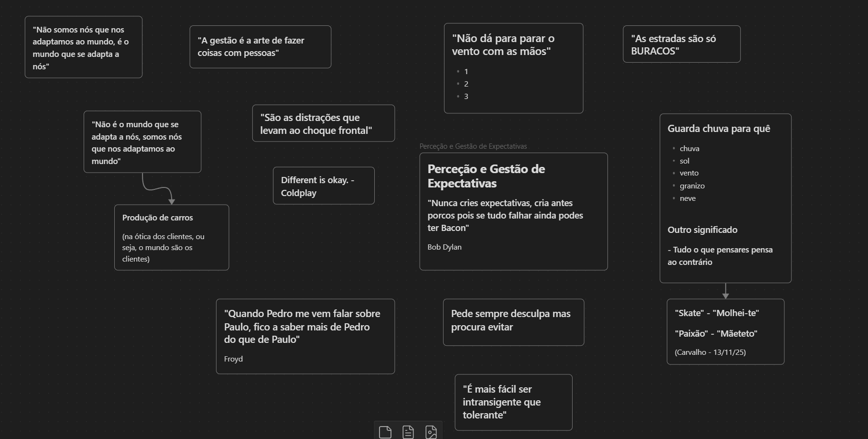Click the "É mais fácil ser intransigente" card
Image resolution: width=868 pixels, height=439 pixels.
(x=513, y=402)
